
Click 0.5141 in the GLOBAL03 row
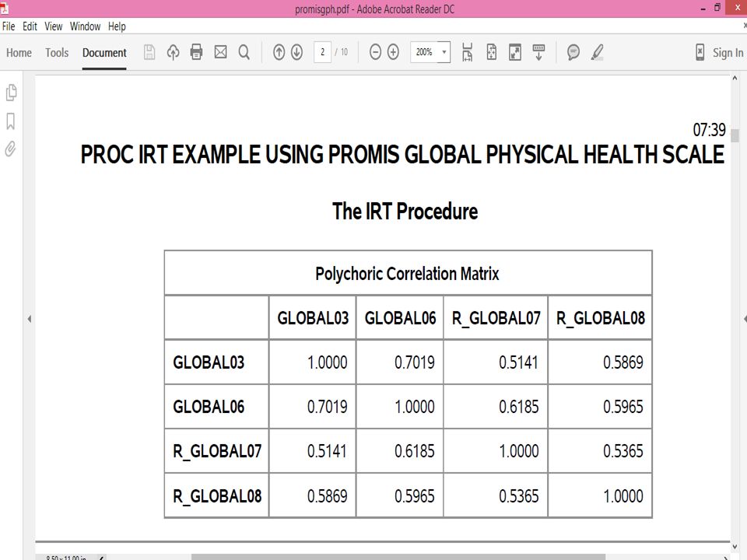coord(518,362)
